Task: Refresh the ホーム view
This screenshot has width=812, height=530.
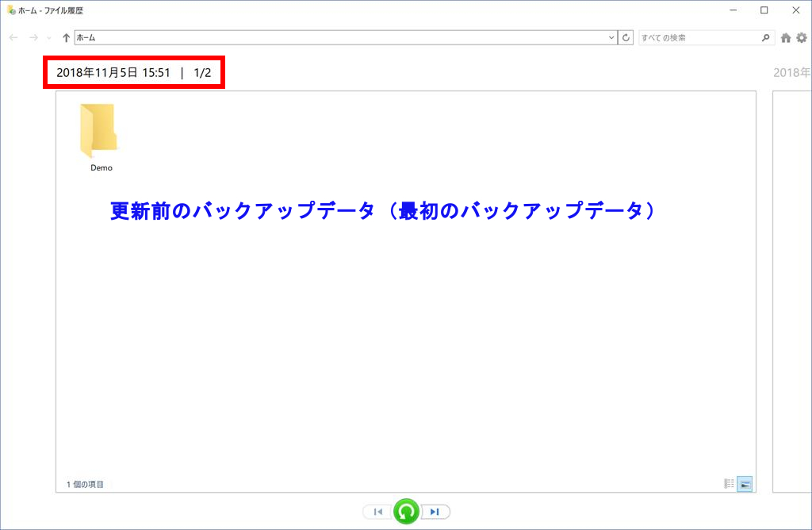Action: (x=626, y=37)
